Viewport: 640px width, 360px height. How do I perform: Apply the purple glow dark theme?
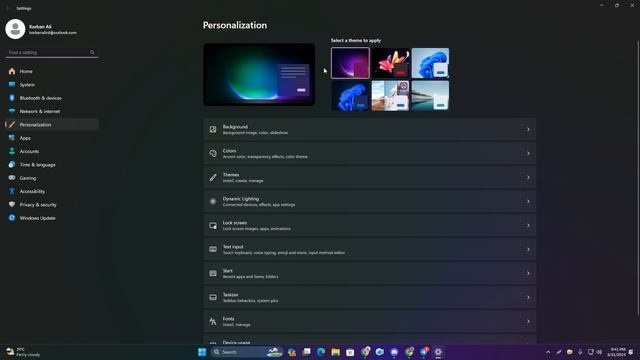[x=350, y=63]
